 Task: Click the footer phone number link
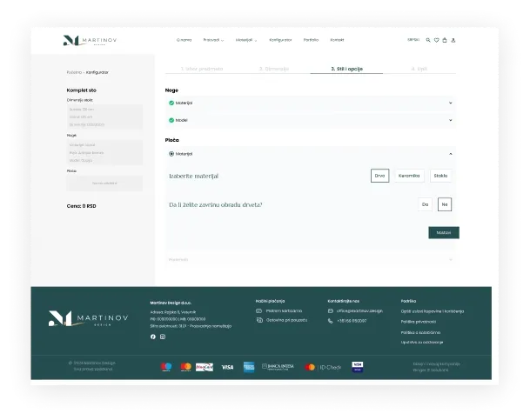click(x=352, y=321)
